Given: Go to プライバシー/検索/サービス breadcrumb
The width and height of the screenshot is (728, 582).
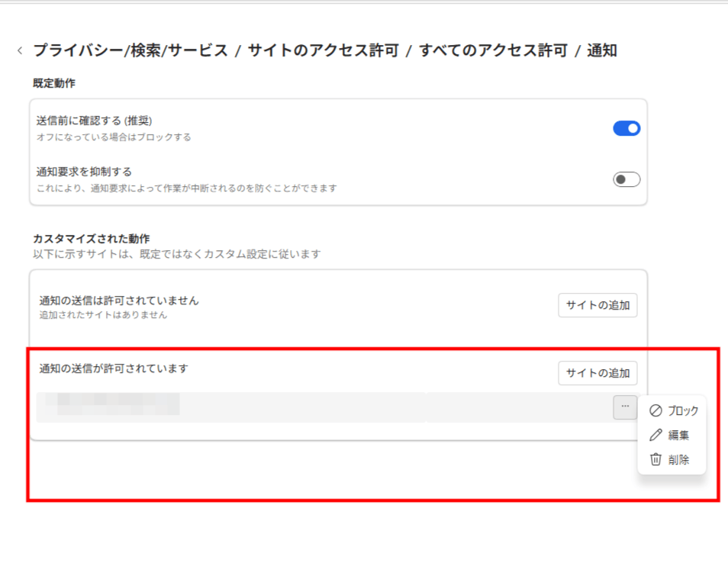Looking at the screenshot, I should coord(130,51).
